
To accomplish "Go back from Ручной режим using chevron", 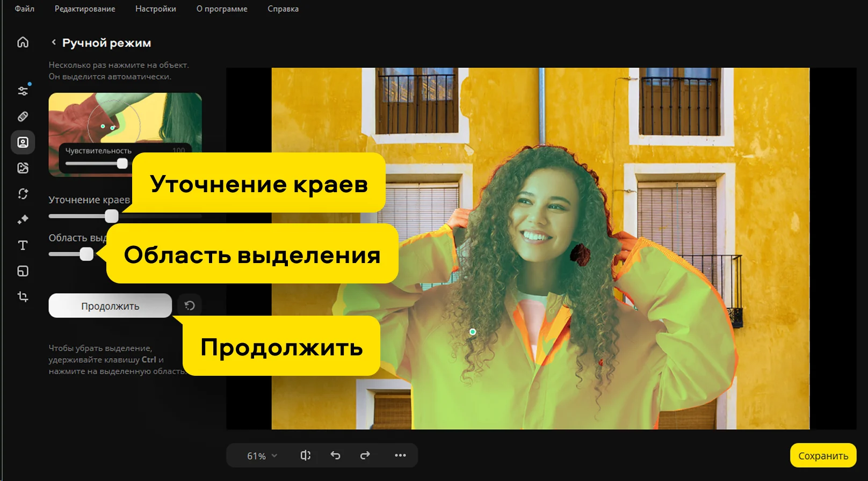I will pyautogui.click(x=54, y=42).
